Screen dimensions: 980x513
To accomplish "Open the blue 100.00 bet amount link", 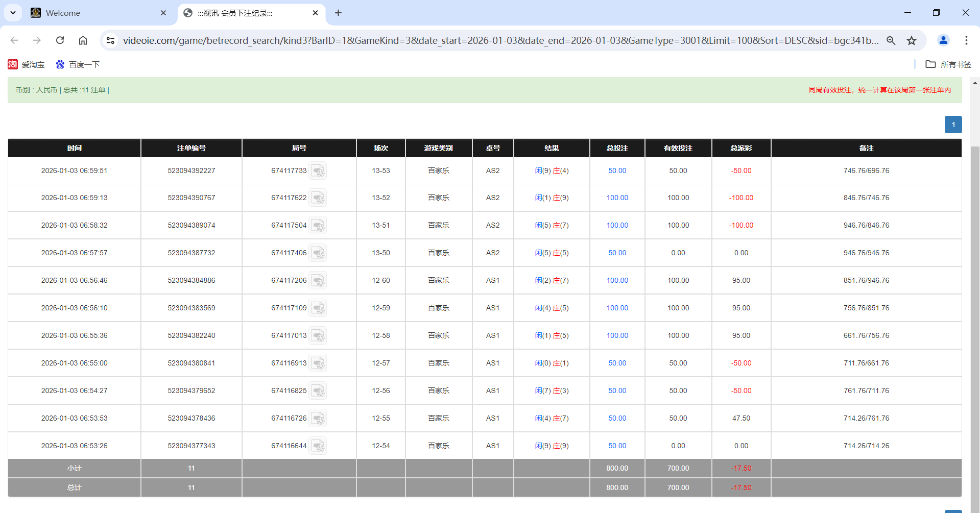I will coord(617,198).
